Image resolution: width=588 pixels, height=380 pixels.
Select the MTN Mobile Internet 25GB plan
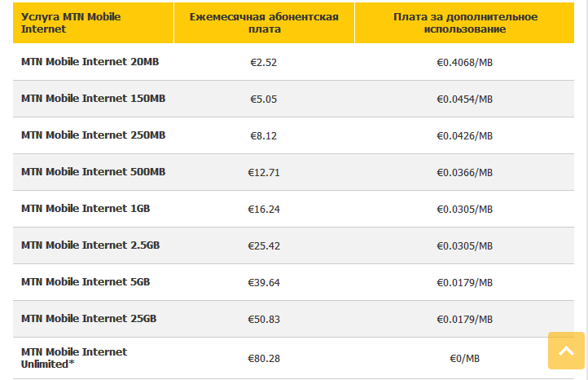coord(89,318)
